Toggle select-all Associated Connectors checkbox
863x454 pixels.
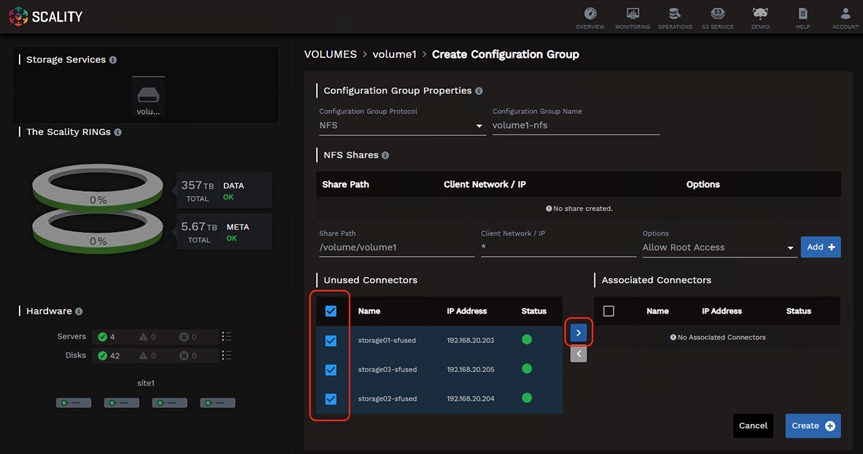[x=608, y=311]
